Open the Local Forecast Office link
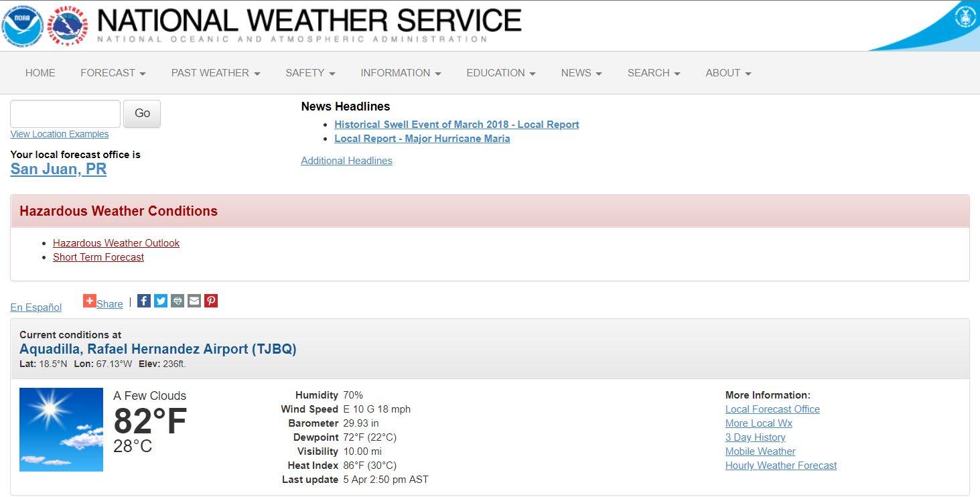The width and height of the screenshot is (980, 497). click(x=772, y=409)
